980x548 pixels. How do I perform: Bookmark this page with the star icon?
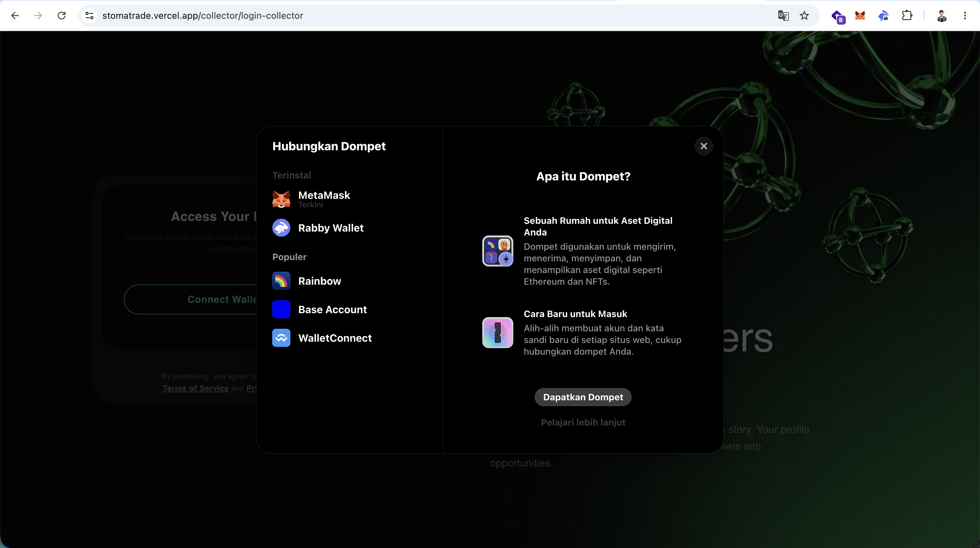coord(804,16)
